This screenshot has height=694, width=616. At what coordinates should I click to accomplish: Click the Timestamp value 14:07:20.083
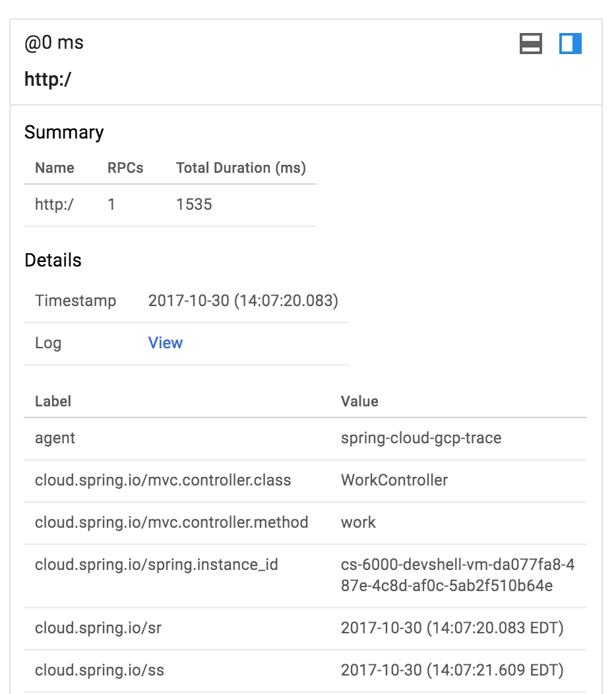pyautogui.click(x=243, y=301)
